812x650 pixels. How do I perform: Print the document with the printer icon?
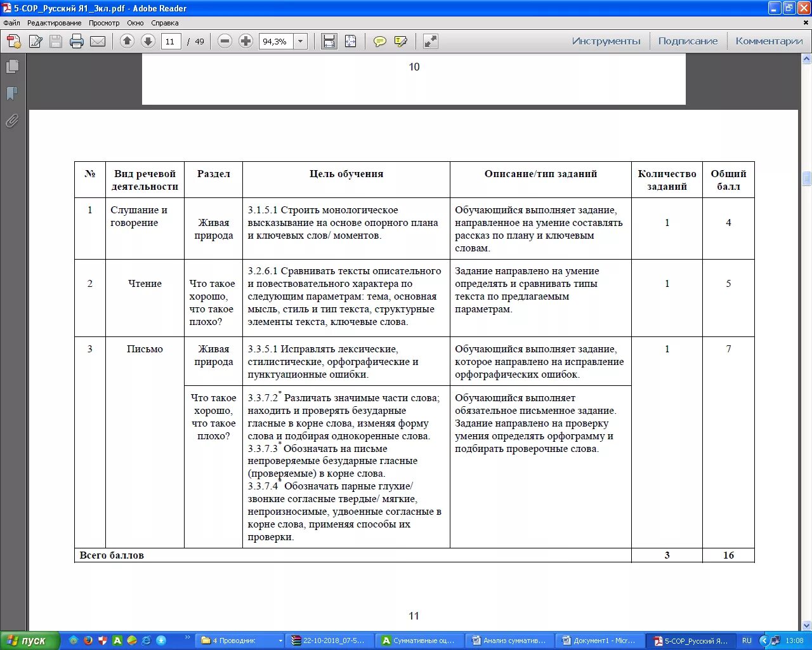pos(77,42)
